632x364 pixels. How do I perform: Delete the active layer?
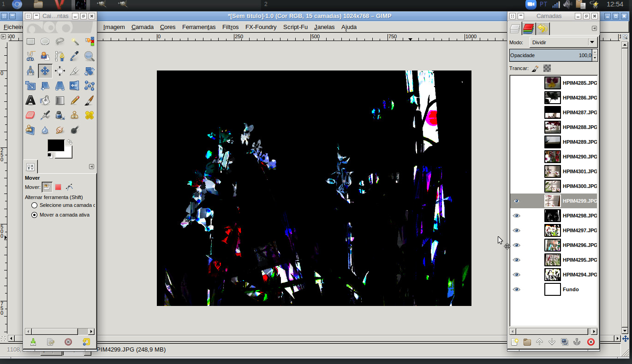click(x=590, y=342)
